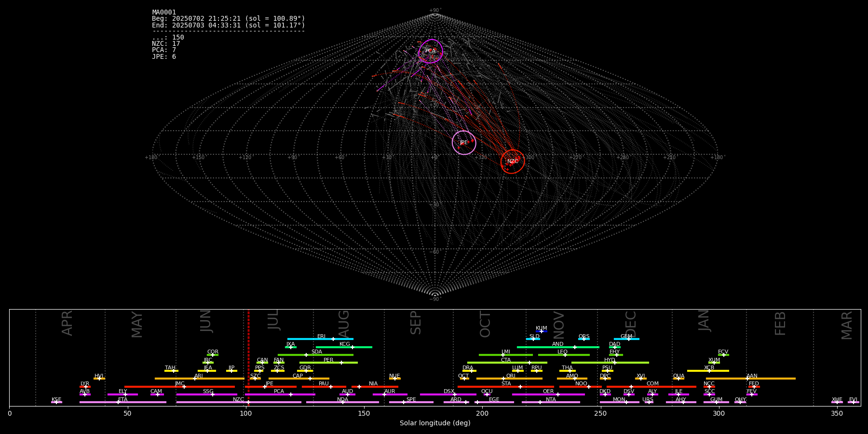Click the COR shower label
868x434 pixels.
click(x=213, y=352)
